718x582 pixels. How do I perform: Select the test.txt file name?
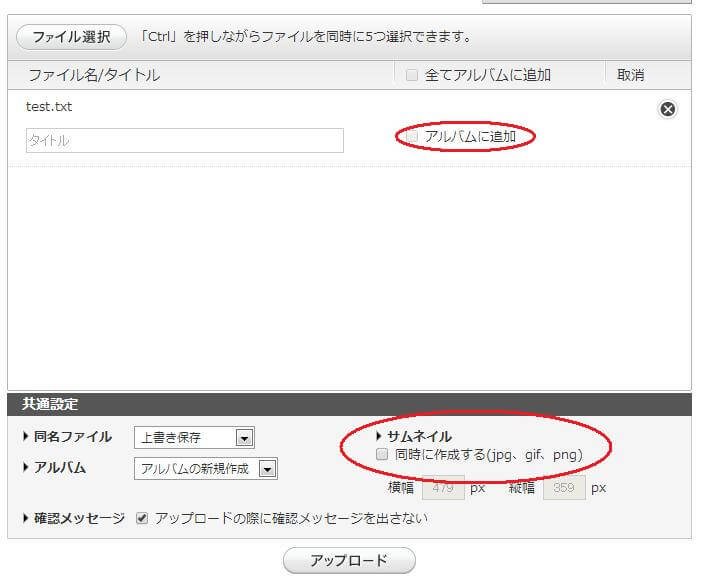tap(49, 107)
